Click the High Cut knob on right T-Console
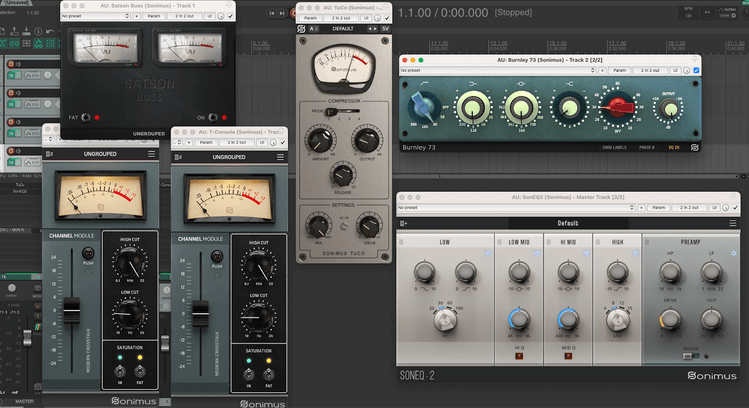This screenshot has width=749, height=408. tap(257, 266)
